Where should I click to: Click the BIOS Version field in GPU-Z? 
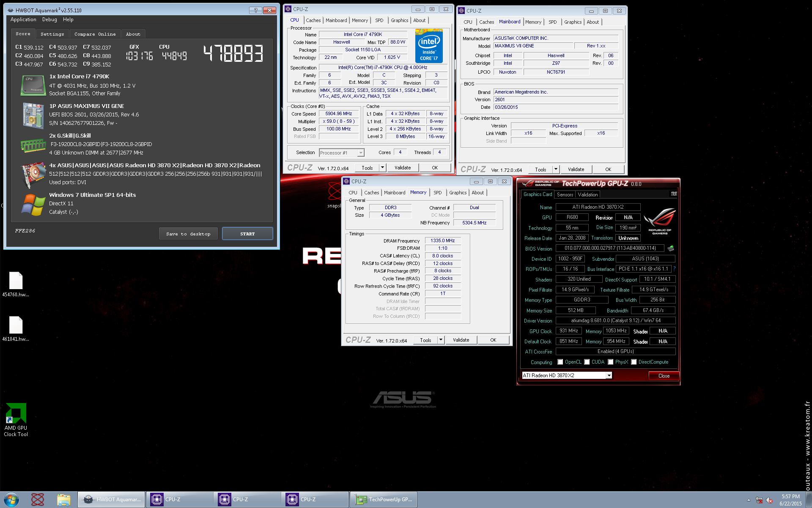tap(609, 248)
